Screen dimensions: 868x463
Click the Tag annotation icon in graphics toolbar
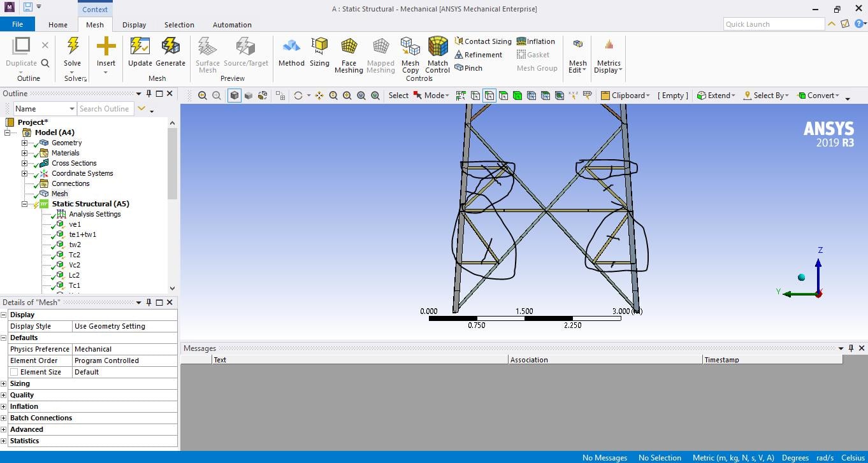(x=588, y=96)
